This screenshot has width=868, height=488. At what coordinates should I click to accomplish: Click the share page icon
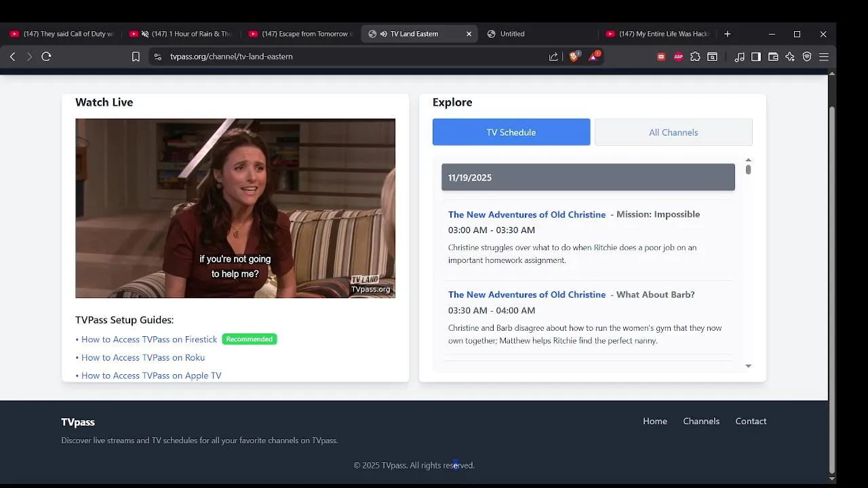pyautogui.click(x=553, y=57)
